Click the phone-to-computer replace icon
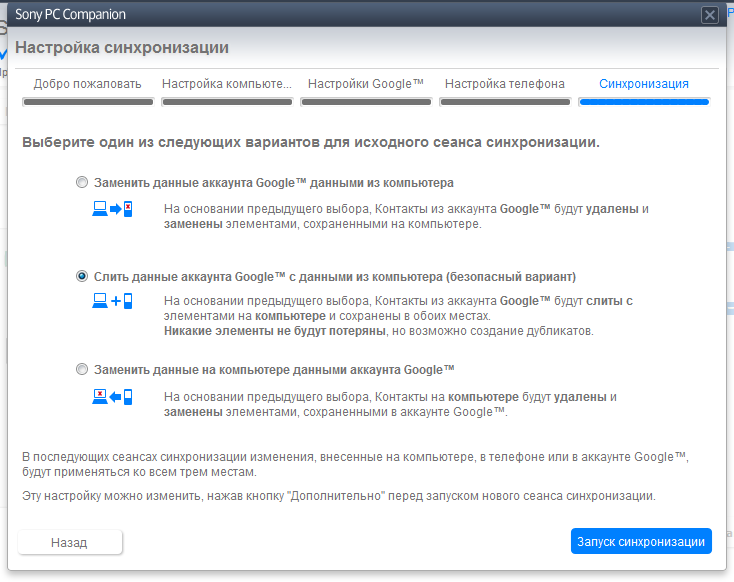 112,397
